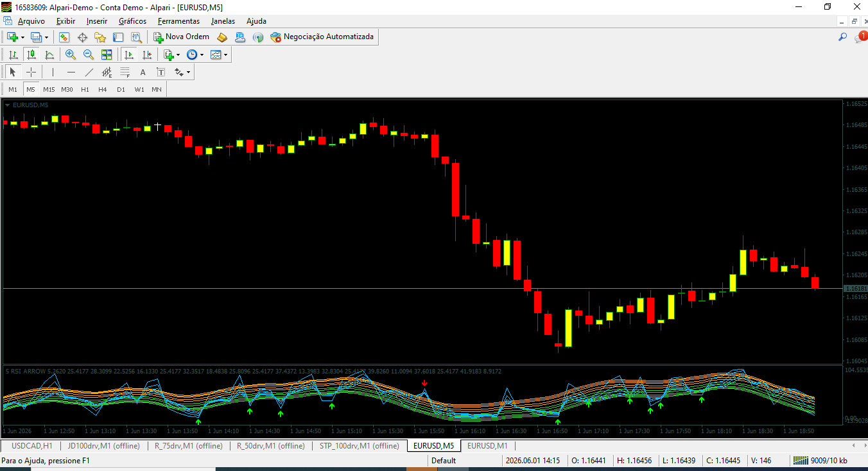This screenshot has height=471, width=868.
Task: Select the M15 timeframe button
Action: coord(49,89)
